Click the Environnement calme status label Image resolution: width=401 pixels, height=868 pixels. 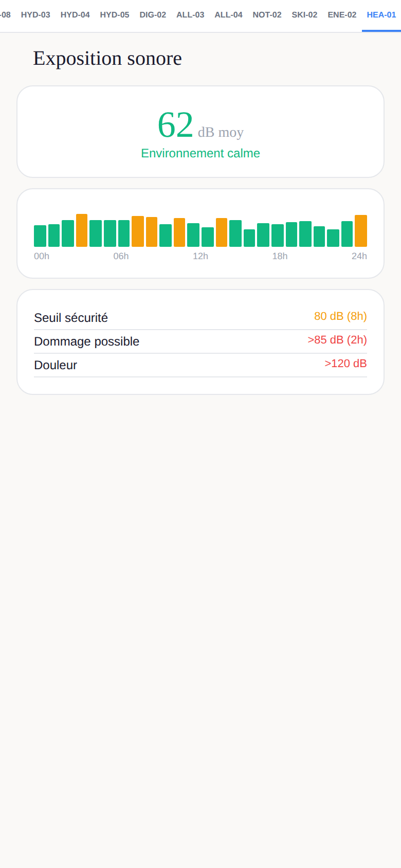pos(200,153)
